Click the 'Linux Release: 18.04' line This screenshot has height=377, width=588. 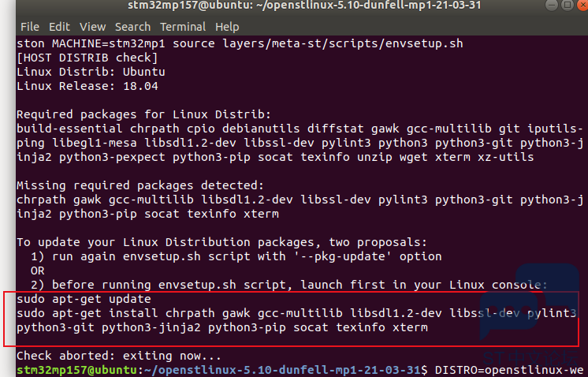(87, 86)
